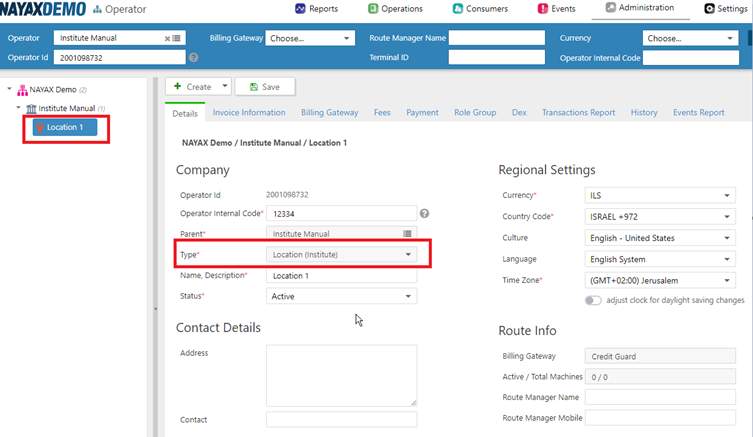Click help icon beside Operator Internal Code

(424, 213)
